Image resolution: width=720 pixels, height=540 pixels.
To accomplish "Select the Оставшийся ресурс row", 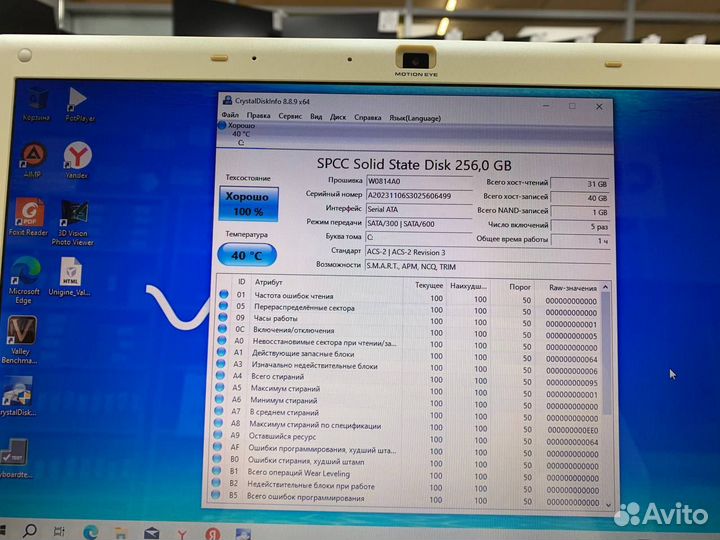I will click(x=406, y=438).
